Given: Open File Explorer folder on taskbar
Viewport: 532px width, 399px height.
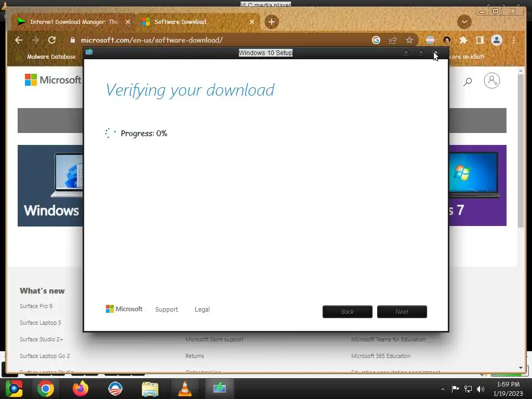Looking at the screenshot, I should click(x=150, y=389).
